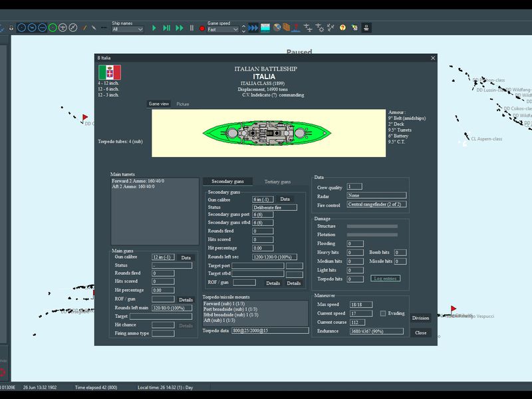This screenshot has height=399, width=532.
Task: Close the B Italia dialog with X
Action: 433,58
